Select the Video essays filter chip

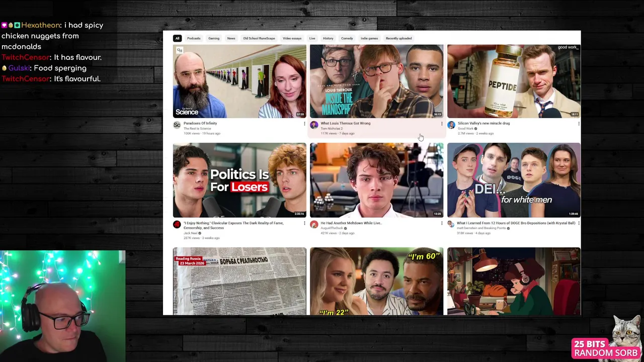292,38
